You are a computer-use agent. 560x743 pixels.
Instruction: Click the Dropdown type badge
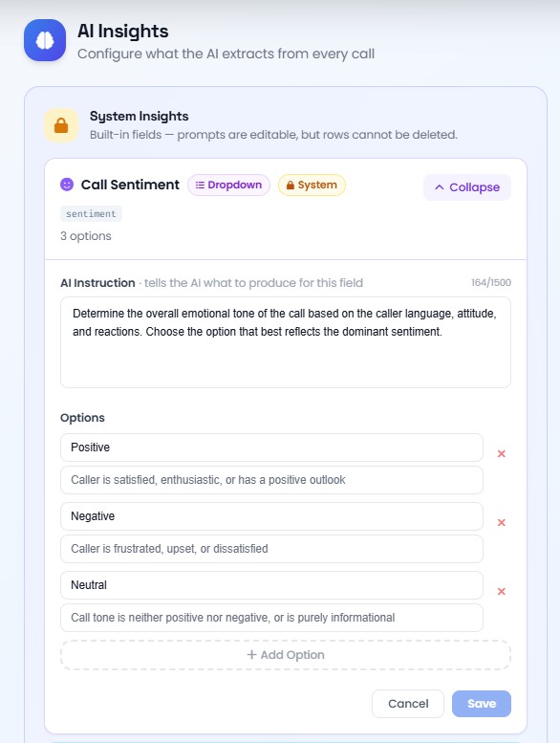228,185
